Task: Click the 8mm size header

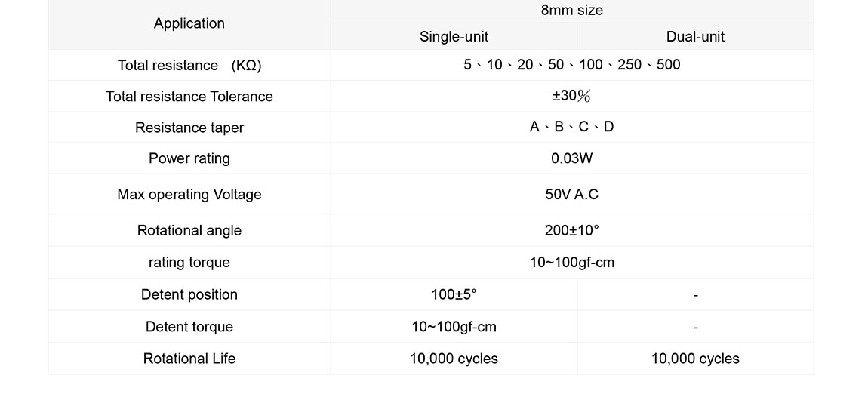Action: (571, 11)
